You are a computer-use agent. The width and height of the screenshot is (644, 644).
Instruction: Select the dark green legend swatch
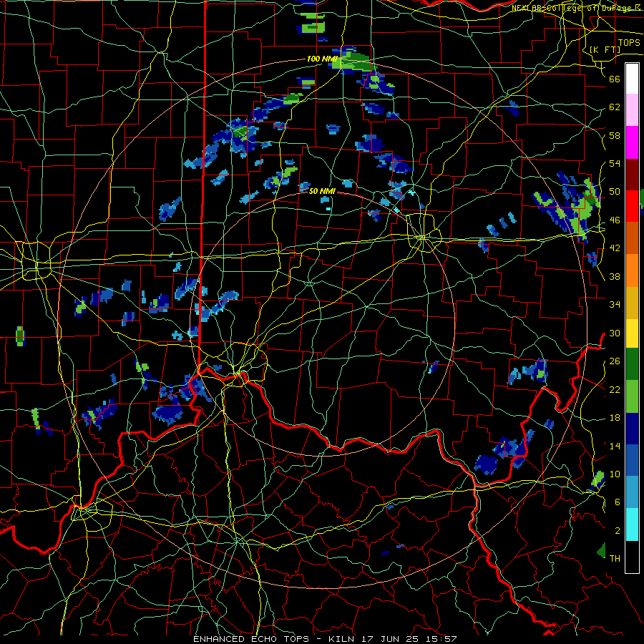point(632,364)
